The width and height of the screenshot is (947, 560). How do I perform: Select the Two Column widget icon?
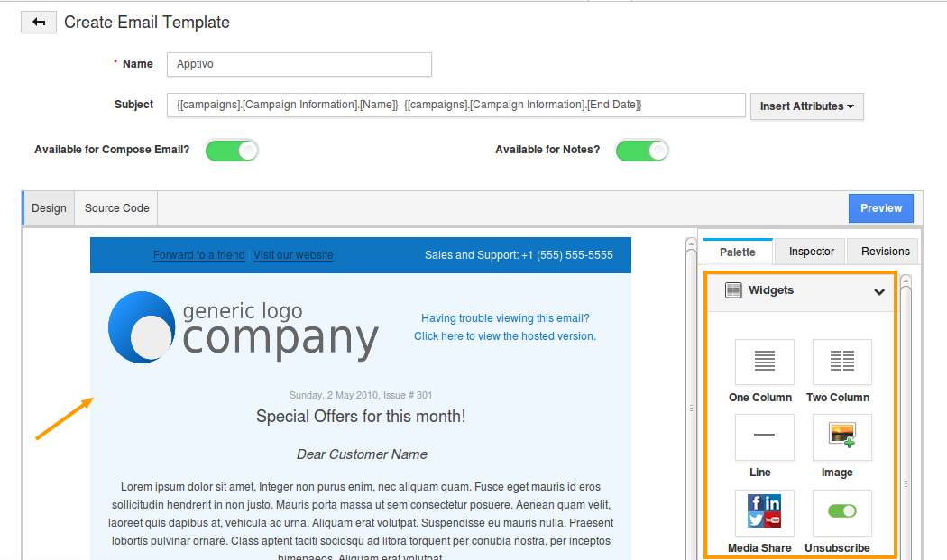(x=841, y=362)
